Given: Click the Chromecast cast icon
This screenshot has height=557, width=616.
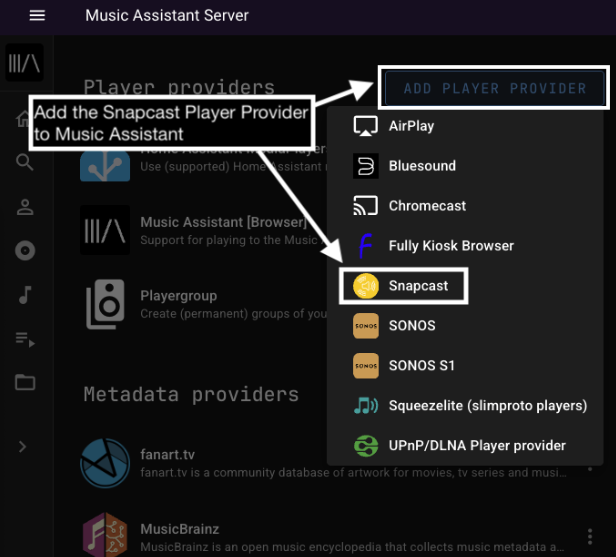Looking at the screenshot, I should pos(366,206).
